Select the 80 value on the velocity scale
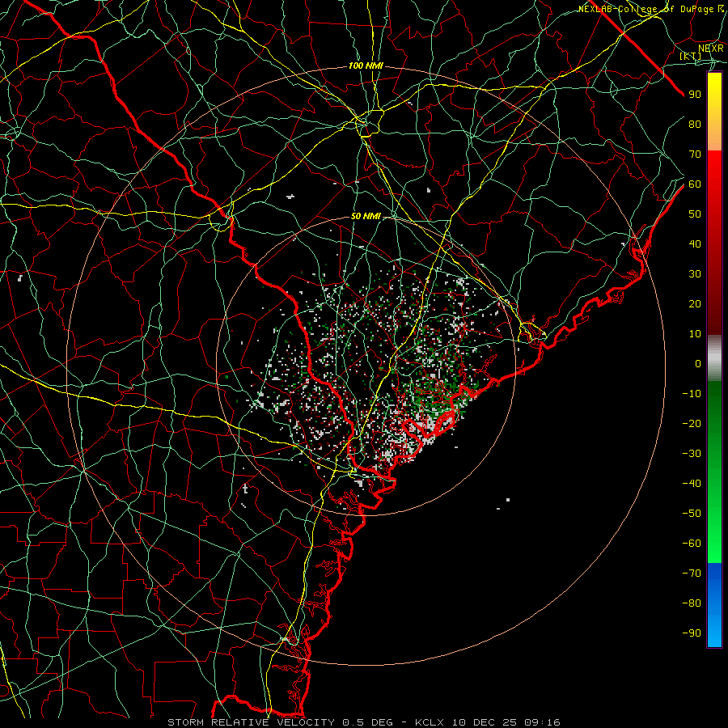 coord(695,125)
